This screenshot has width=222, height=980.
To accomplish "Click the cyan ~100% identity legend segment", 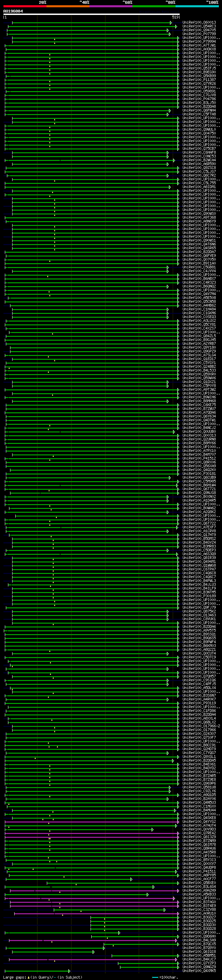I will (x=197, y=6).
